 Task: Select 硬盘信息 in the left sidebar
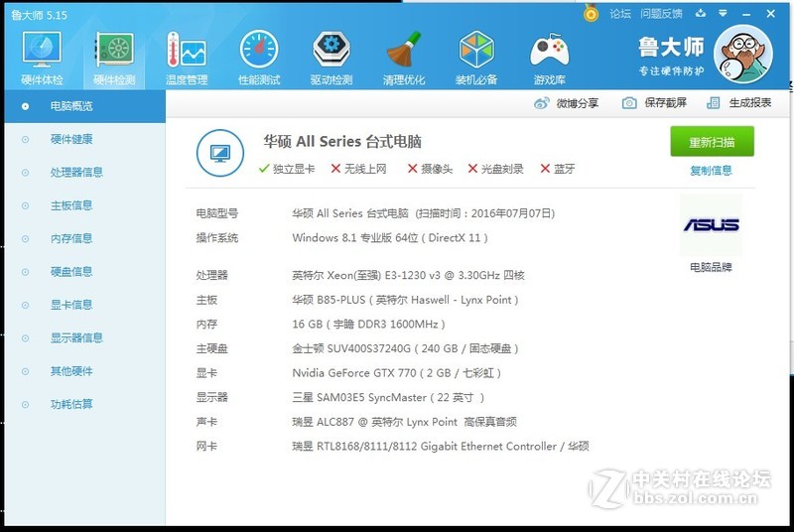70,271
